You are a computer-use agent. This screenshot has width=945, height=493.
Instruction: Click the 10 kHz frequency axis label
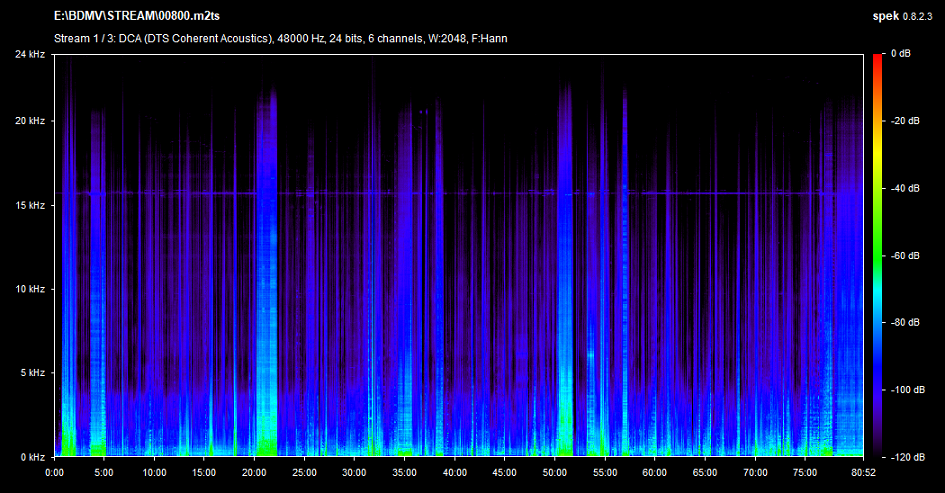click(28, 289)
